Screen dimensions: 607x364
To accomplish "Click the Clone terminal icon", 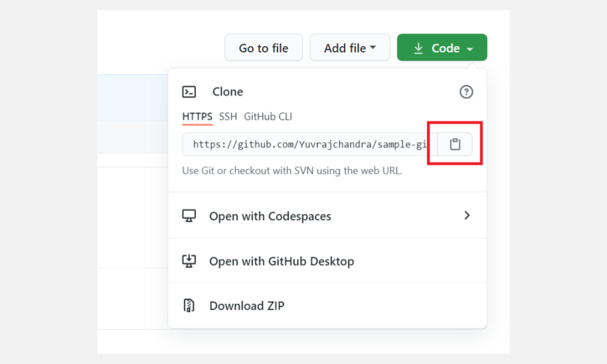I will 189,92.
